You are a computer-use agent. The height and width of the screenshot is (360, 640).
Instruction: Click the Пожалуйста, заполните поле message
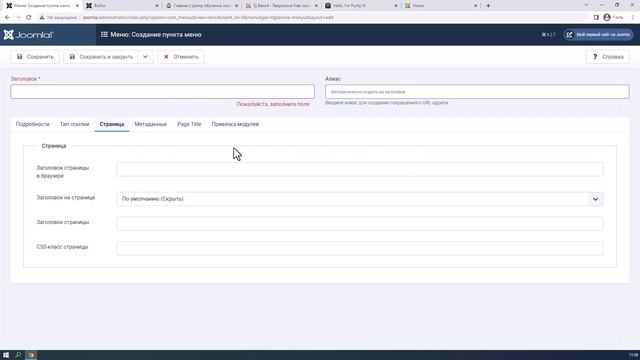273,104
